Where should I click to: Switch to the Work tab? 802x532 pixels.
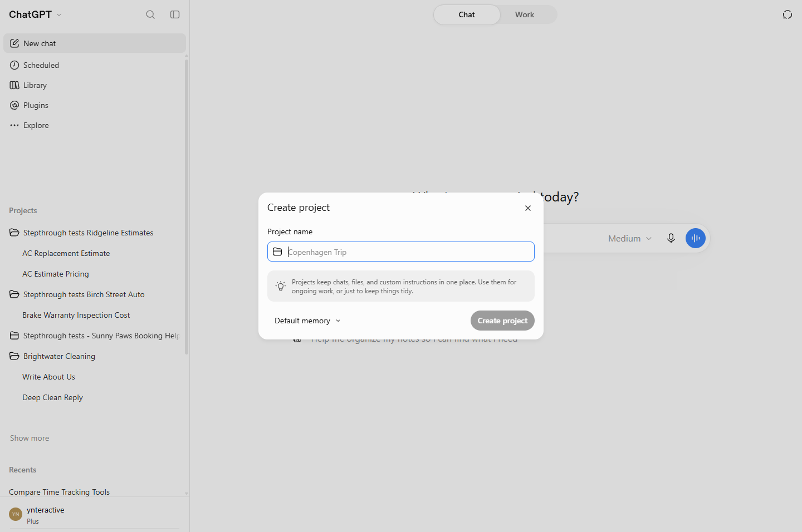pyautogui.click(x=525, y=15)
